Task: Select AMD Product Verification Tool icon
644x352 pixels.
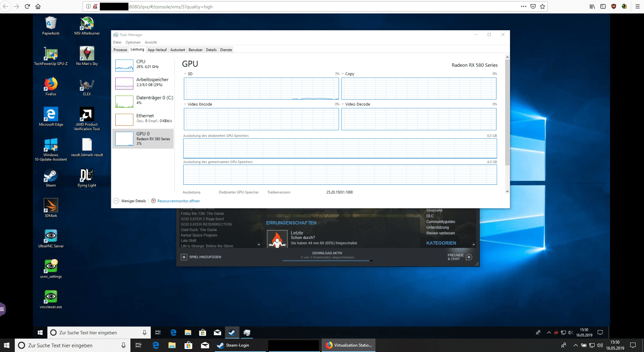Action: 87,119
